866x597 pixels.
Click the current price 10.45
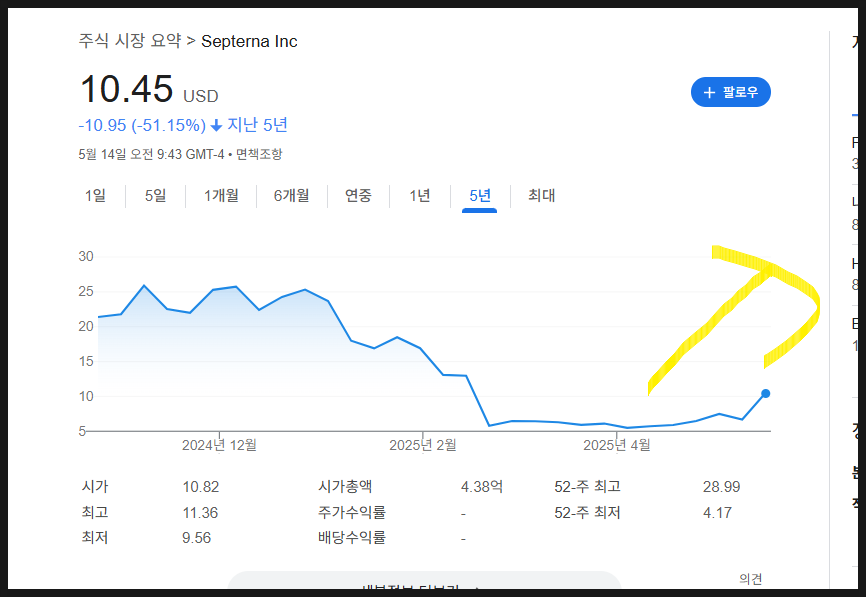[126, 89]
